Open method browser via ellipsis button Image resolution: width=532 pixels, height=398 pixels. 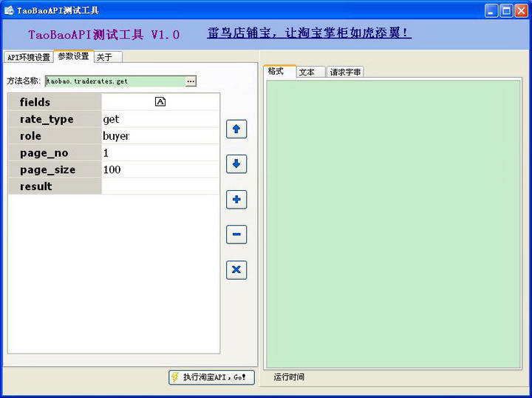pos(191,81)
